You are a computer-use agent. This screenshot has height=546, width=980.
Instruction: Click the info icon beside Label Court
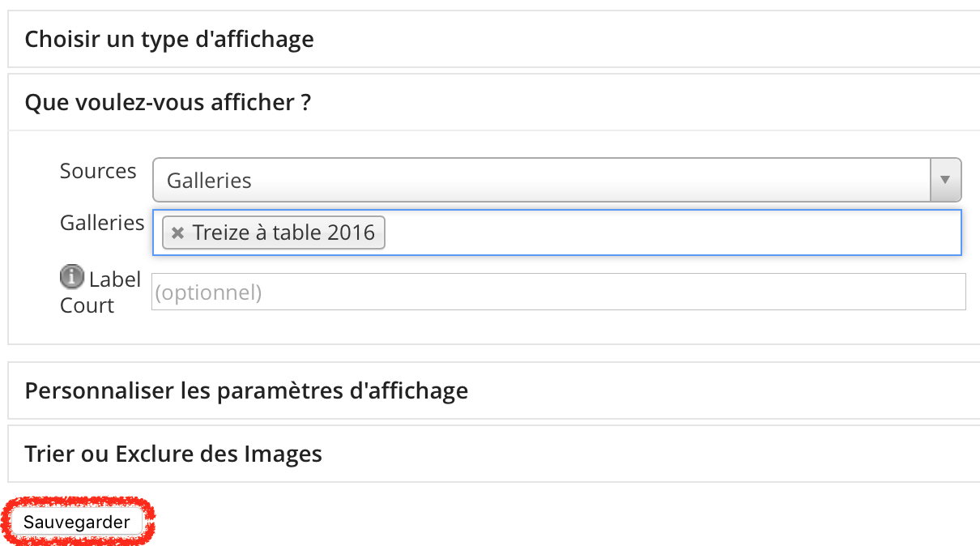[72, 277]
